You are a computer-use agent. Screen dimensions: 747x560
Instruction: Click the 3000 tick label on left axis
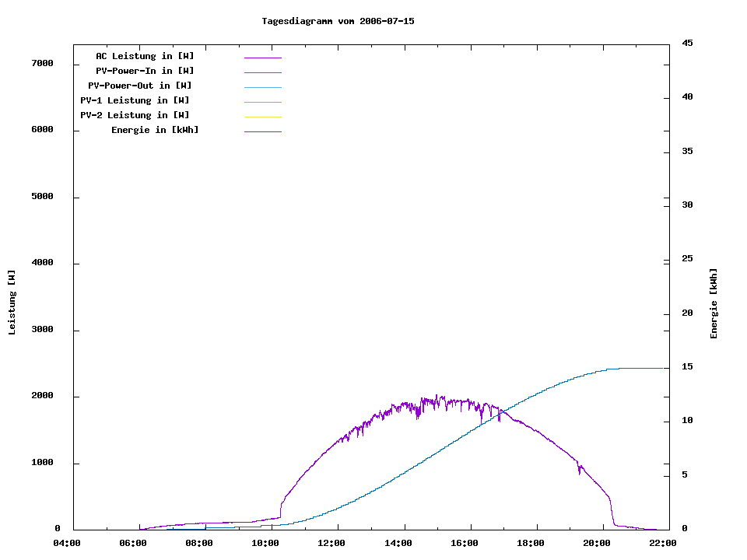click(x=42, y=330)
